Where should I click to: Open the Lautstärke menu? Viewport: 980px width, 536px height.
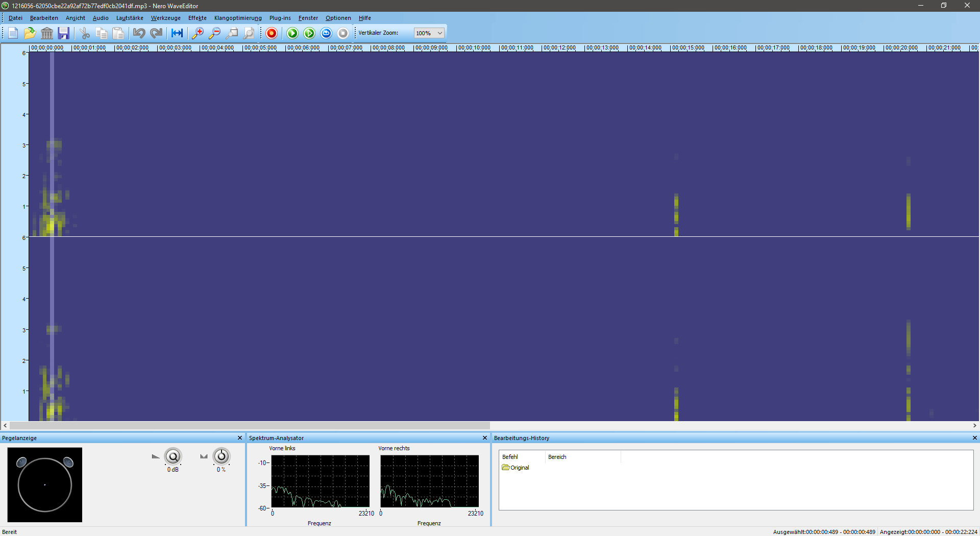[x=130, y=18]
